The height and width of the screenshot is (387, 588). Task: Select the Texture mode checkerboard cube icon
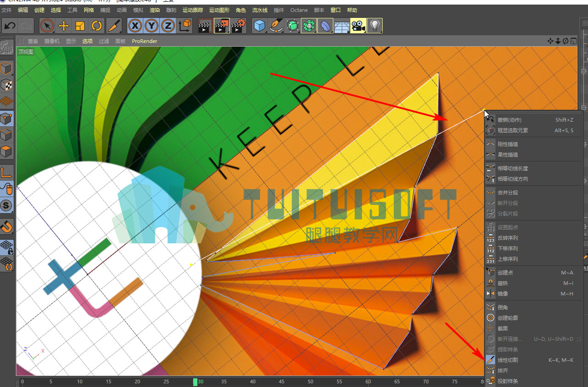pyautogui.click(x=6, y=85)
